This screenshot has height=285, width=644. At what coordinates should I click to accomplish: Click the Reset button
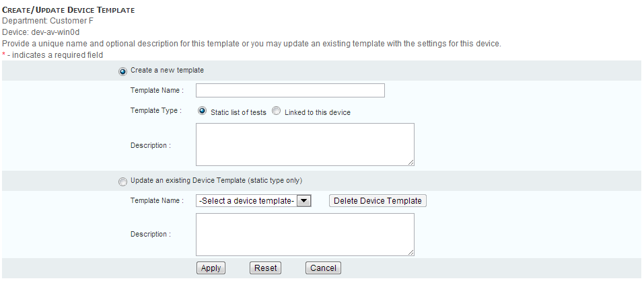(266, 268)
